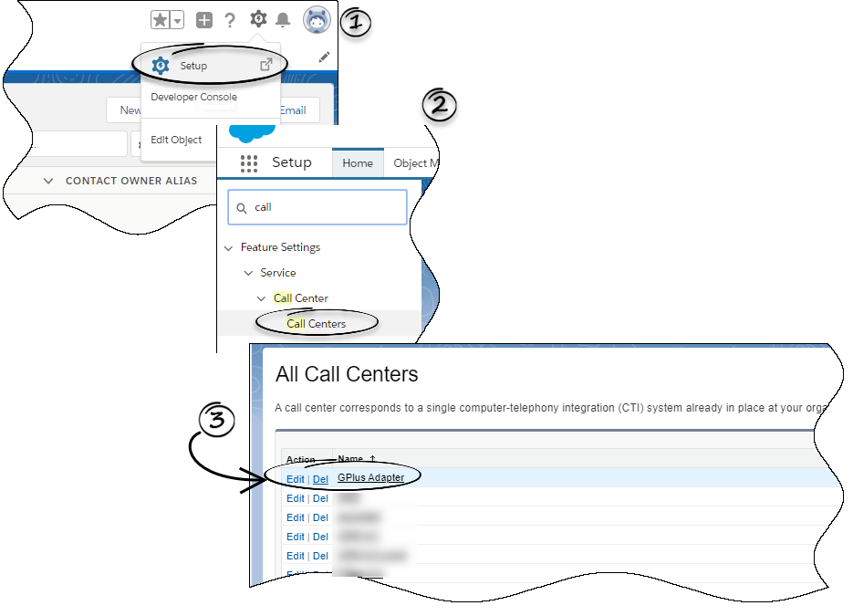Click the Email button

[x=292, y=110]
